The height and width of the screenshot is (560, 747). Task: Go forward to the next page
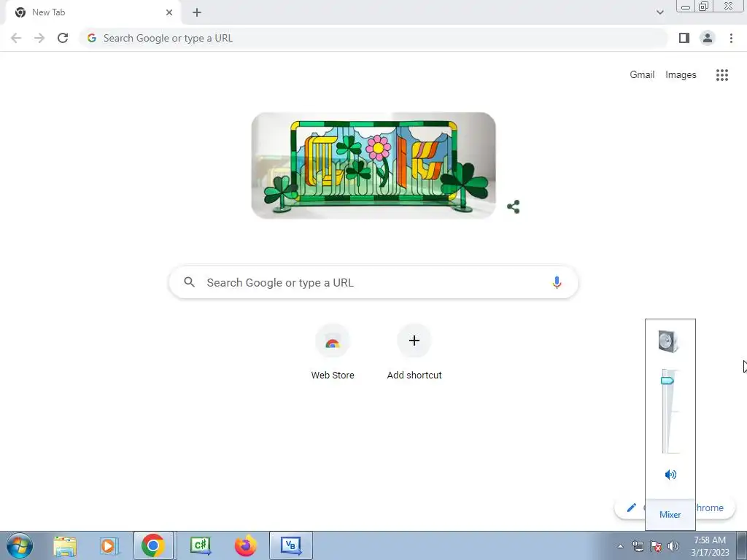(x=39, y=38)
